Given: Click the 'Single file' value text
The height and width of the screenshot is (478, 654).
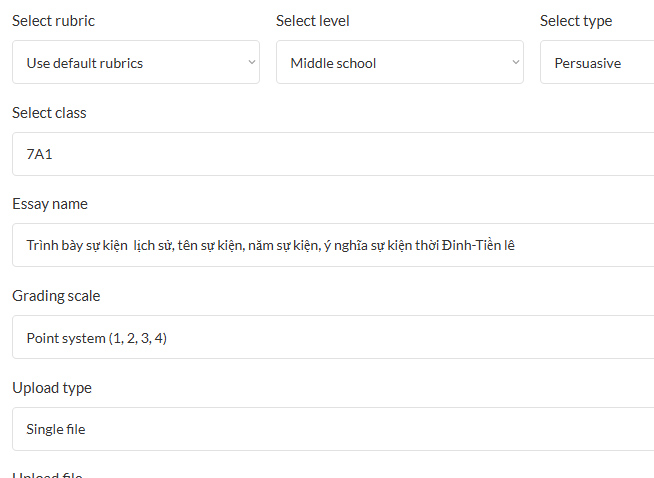Looking at the screenshot, I should 56,429.
